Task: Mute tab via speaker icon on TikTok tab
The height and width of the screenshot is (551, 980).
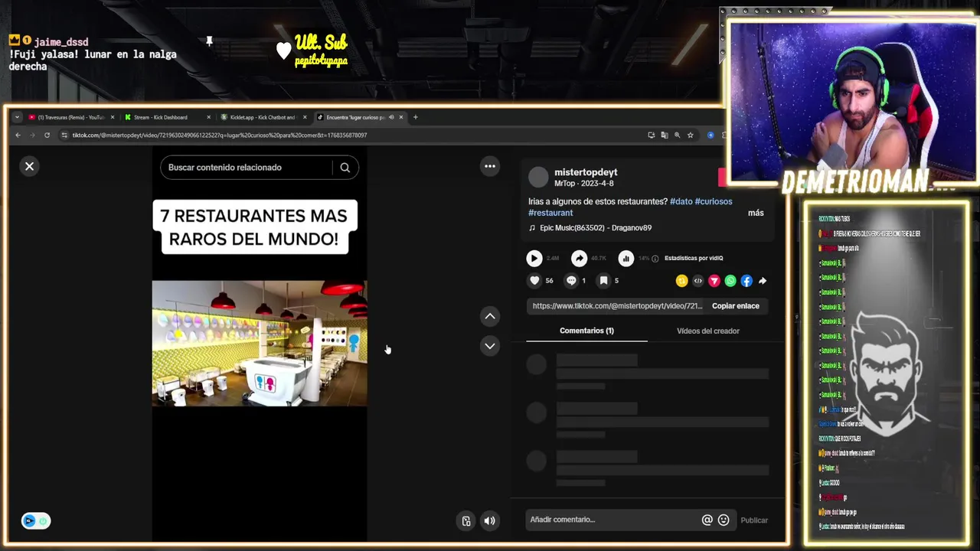Action: (x=391, y=117)
